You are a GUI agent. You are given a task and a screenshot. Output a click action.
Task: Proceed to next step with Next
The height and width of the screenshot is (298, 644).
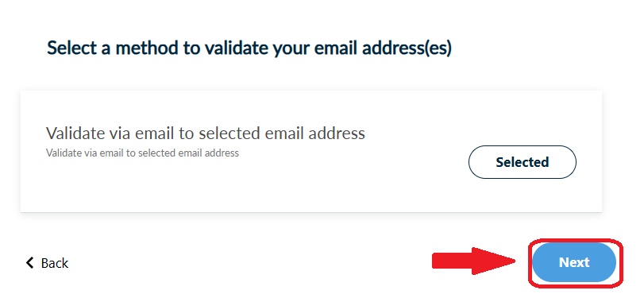tap(574, 262)
